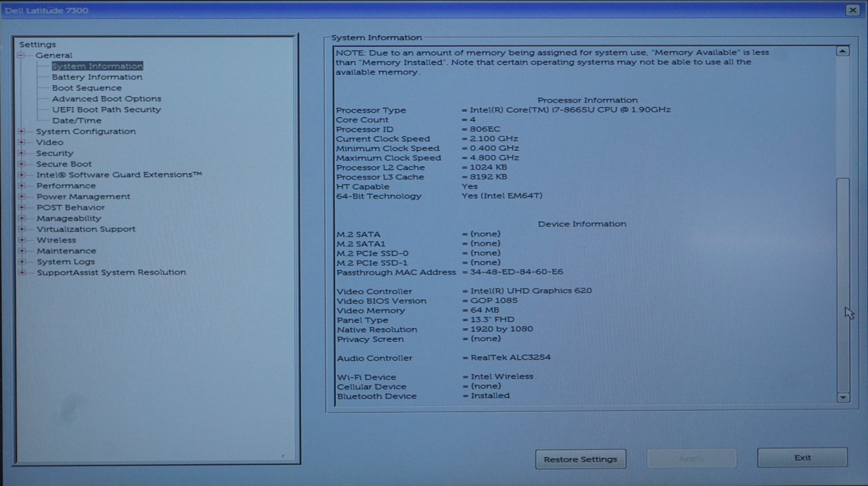The width and height of the screenshot is (868, 486).
Task: Click the Video BIOS Version GOP 1085 value
Action: click(494, 300)
